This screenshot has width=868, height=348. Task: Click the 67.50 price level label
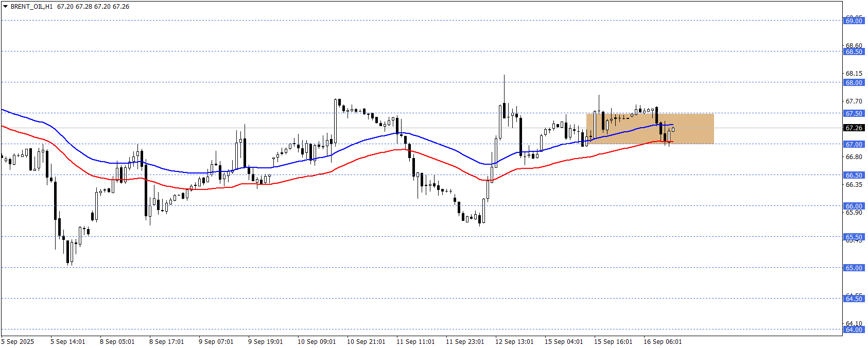pos(854,113)
